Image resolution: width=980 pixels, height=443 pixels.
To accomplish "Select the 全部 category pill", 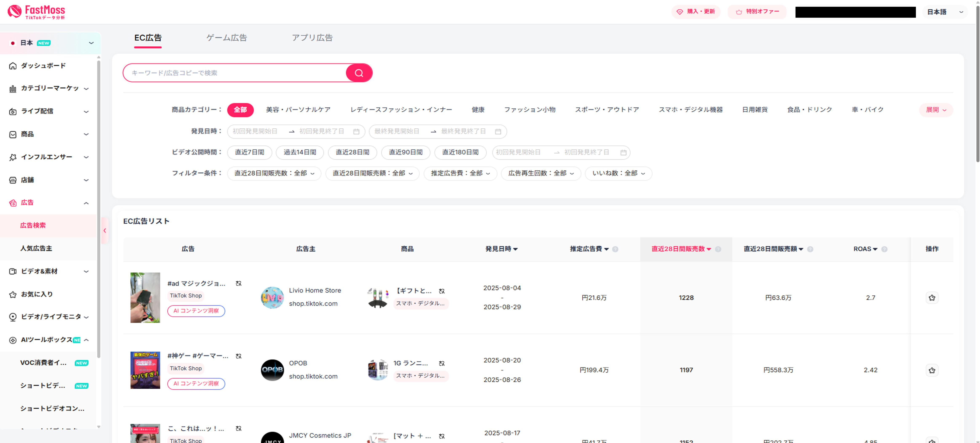I will pos(240,110).
